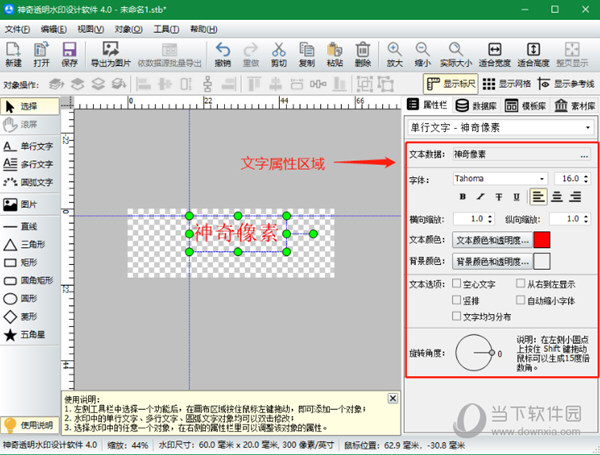Select the 神奇像素 text on canvas

[x=235, y=233]
